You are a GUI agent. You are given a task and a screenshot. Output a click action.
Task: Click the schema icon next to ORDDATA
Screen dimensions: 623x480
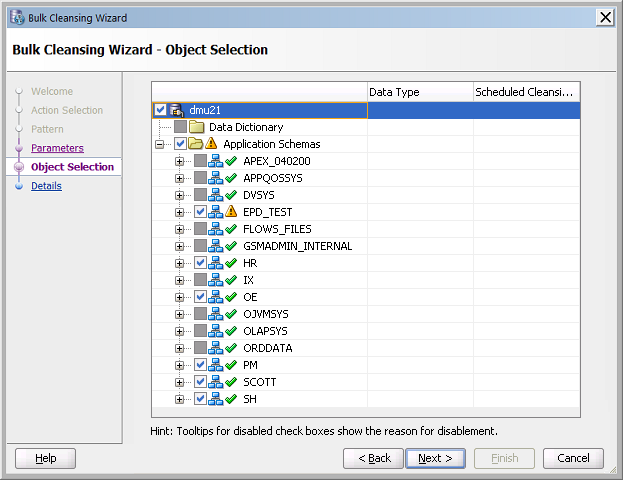coord(215,348)
